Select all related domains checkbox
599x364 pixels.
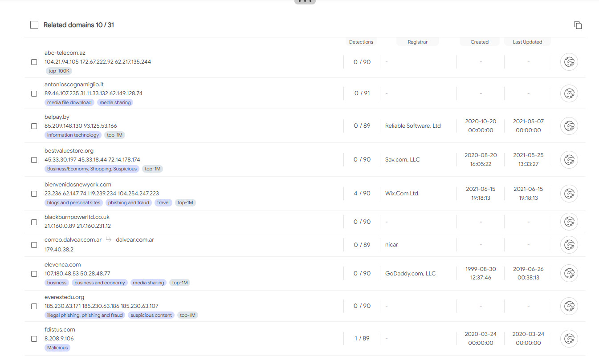pos(34,25)
